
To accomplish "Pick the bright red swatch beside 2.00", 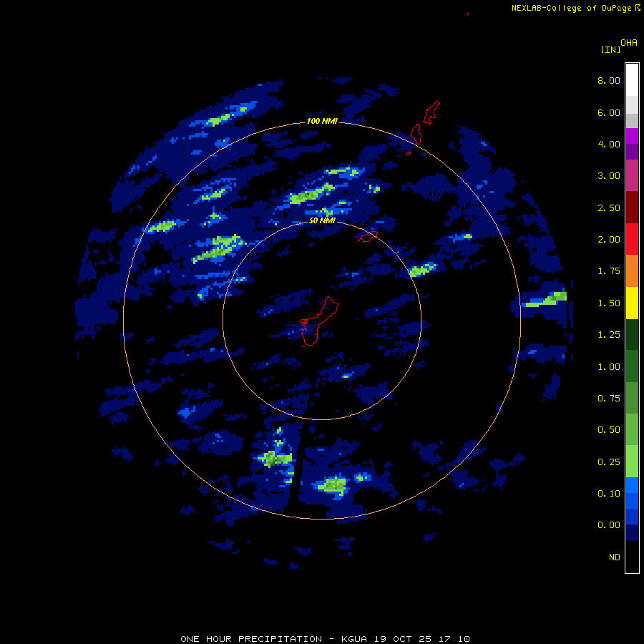I will pos(632,239).
